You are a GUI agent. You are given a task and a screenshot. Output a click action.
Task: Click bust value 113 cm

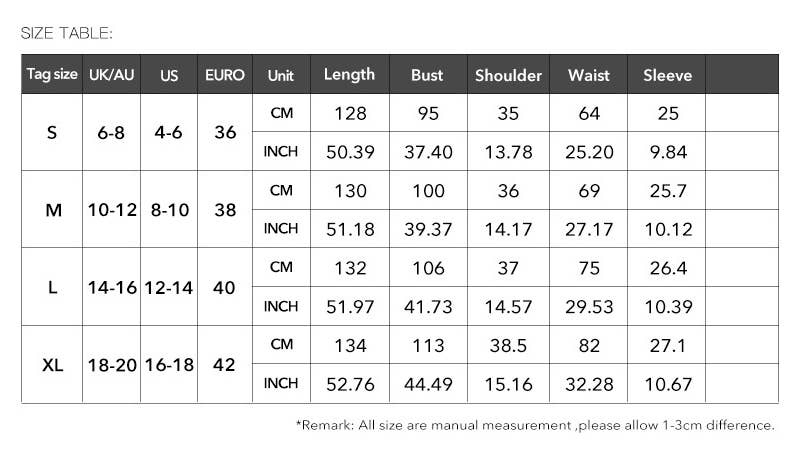pyautogui.click(x=428, y=346)
